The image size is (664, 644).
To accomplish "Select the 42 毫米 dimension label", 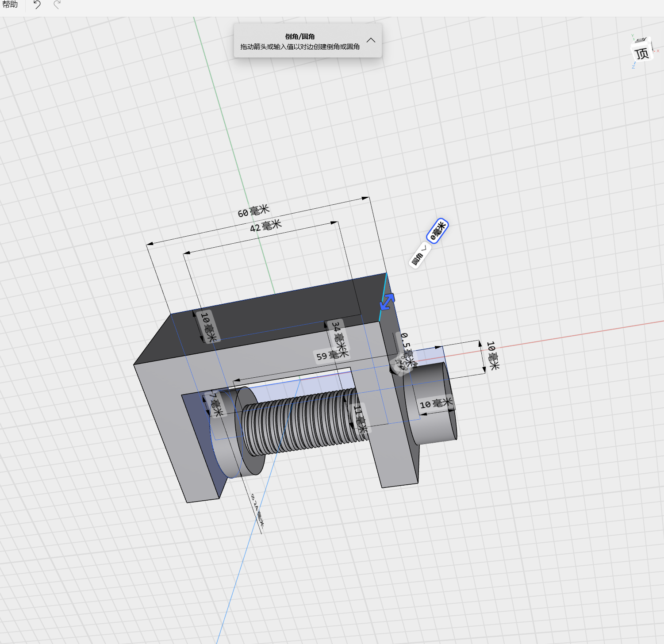I will coord(265,226).
